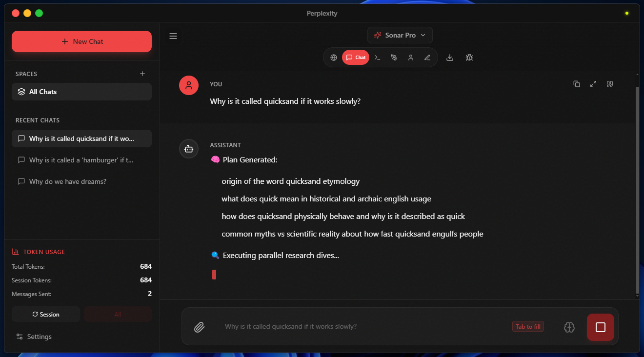Switch to the terminal prompt mode
644x357 pixels.
pos(378,58)
